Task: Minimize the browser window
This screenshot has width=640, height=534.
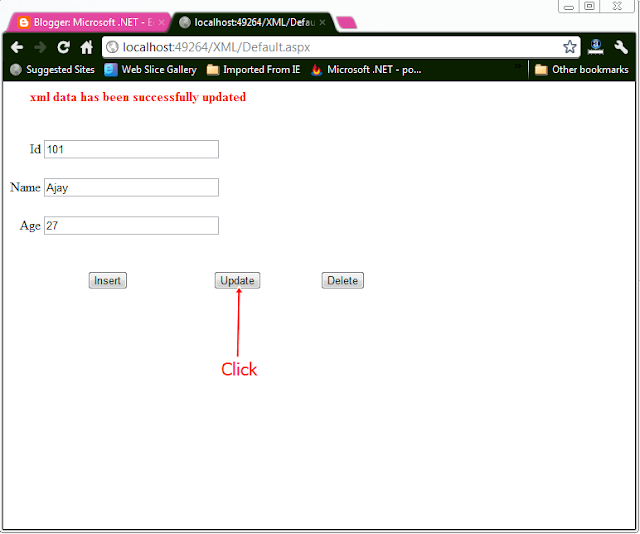Action: [569, 7]
